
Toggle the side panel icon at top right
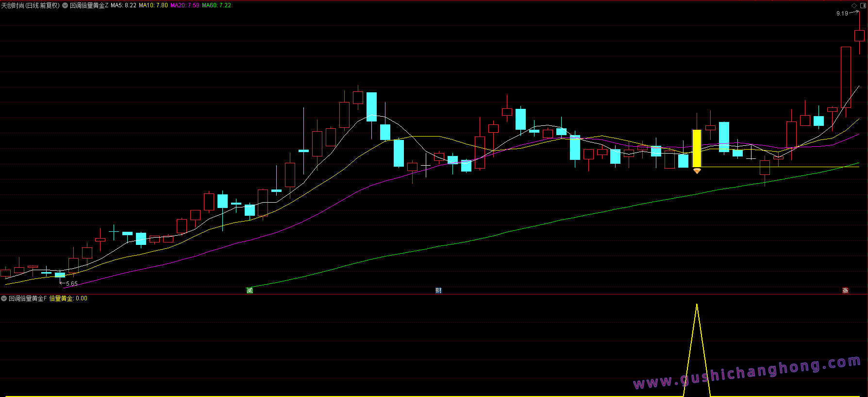[x=862, y=5]
